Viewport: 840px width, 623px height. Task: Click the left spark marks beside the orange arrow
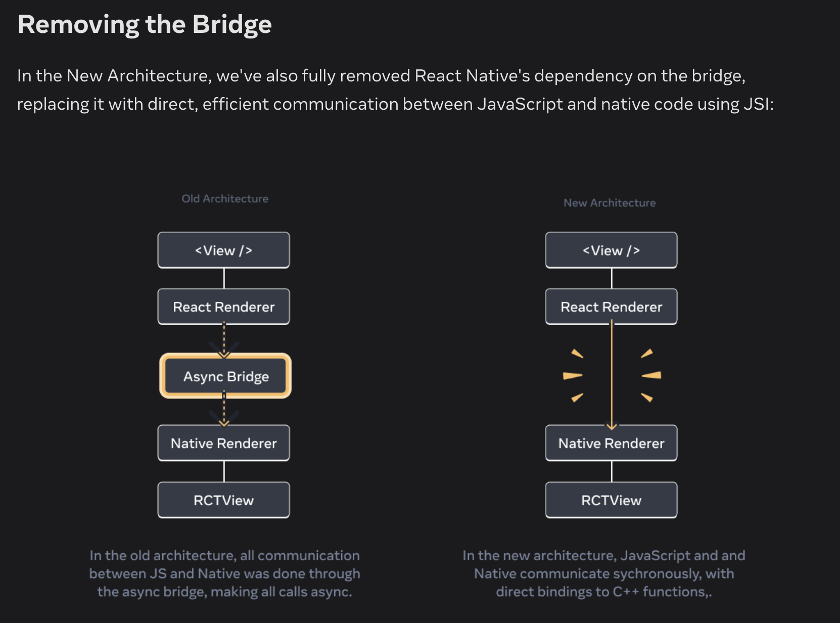(x=574, y=375)
